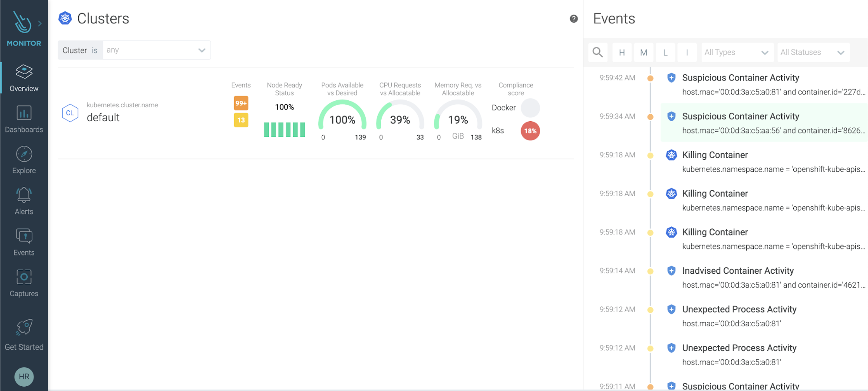Click shield icon of 9:59:42 Suspicious event
Image resolution: width=868 pixels, height=391 pixels.
[671, 78]
